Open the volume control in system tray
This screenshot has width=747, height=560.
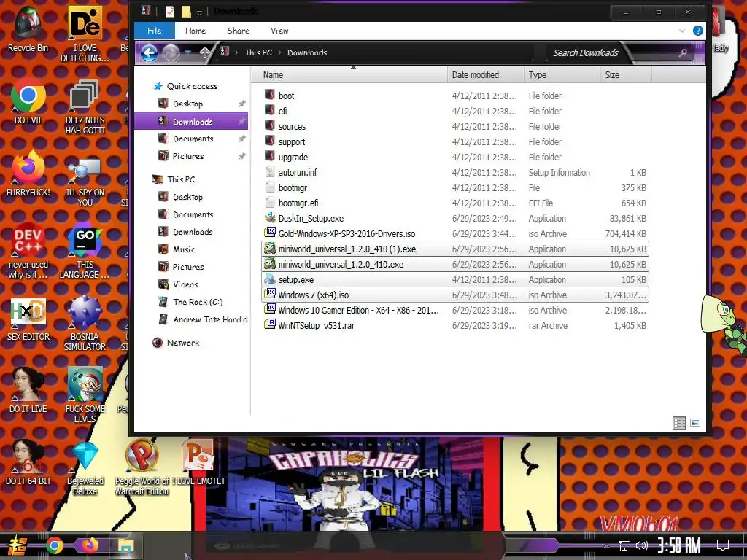tap(642, 545)
